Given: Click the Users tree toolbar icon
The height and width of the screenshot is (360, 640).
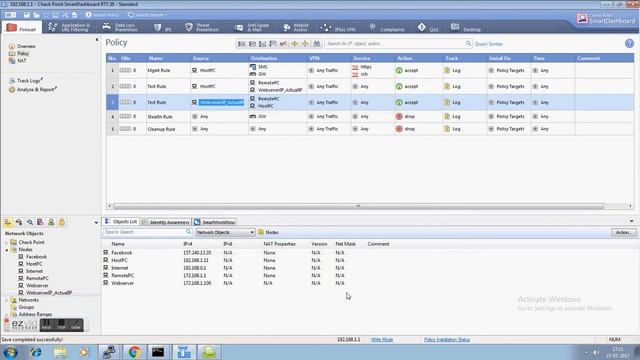Looking at the screenshot, I should point(51,222).
